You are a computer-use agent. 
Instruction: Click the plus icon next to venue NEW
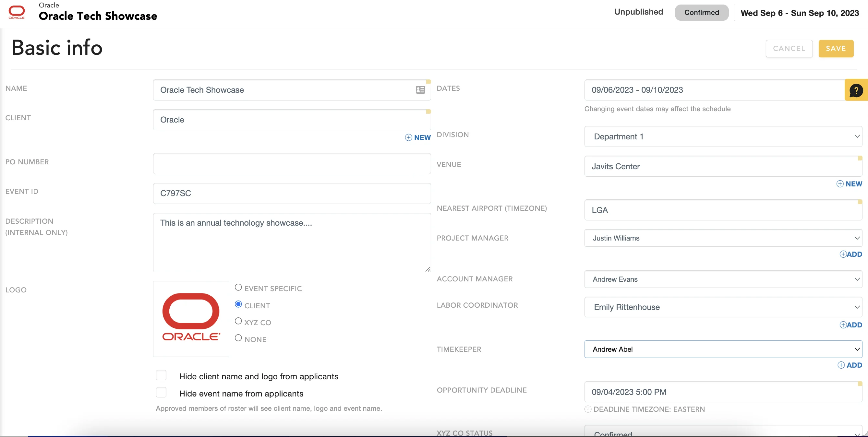(840, 184)
